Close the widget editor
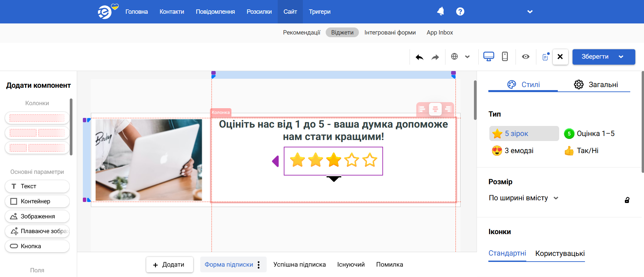 [560, 57]
